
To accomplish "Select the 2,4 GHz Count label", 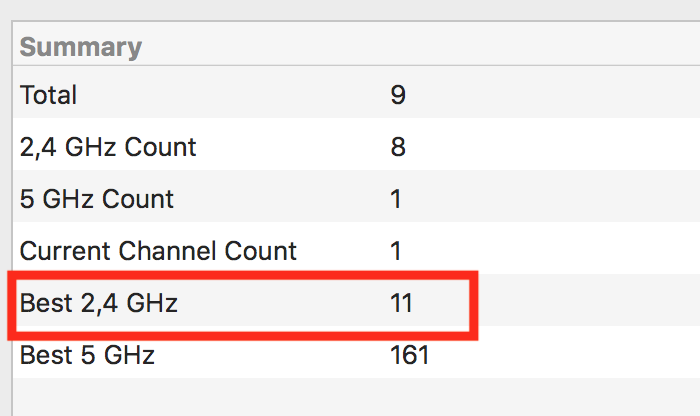I will [x=108, y=147].
